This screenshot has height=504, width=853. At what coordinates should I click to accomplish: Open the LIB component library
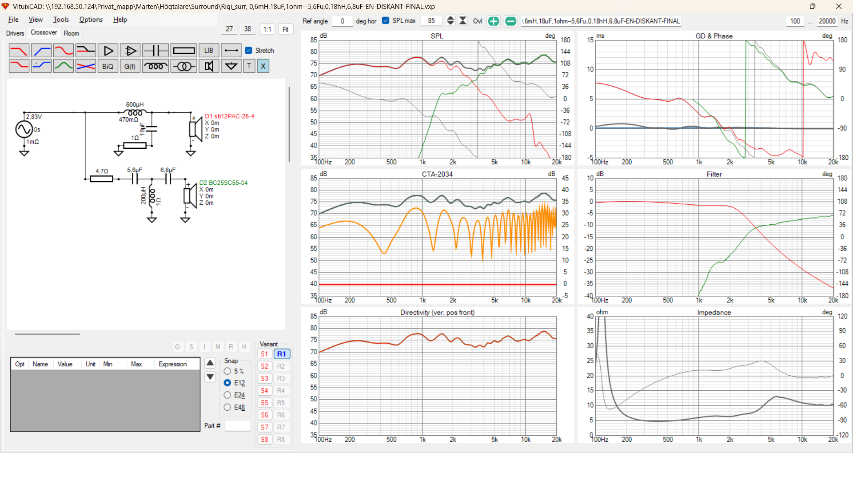(x=209, y=51)
